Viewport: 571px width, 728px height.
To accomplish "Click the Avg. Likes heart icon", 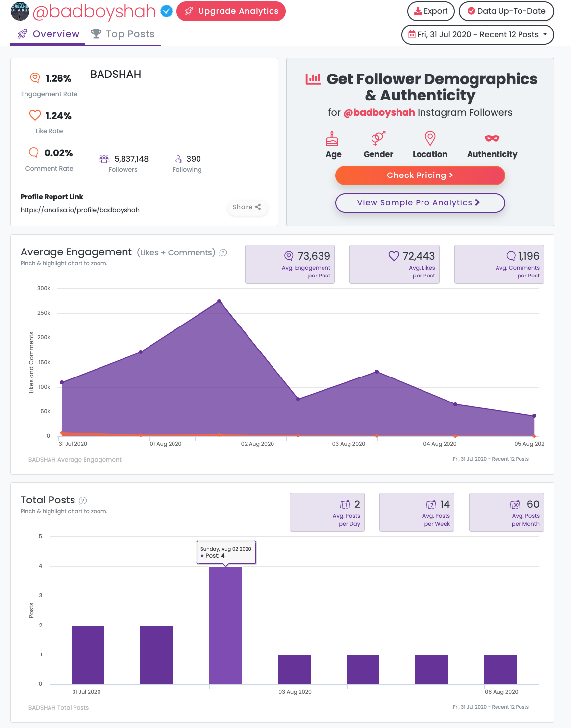I will (x=394, y=256).
